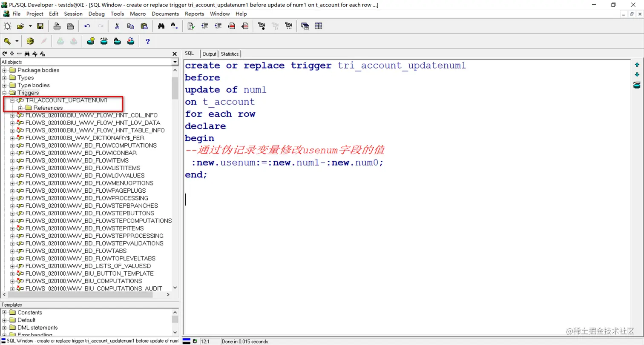
Task: Click the New file toolbar icon
Action: pyautogui.click(x=7, y=26)
